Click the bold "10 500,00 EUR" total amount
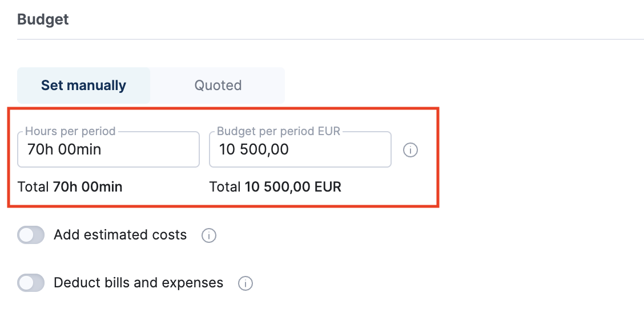644x309 pixels. point(293,186)
